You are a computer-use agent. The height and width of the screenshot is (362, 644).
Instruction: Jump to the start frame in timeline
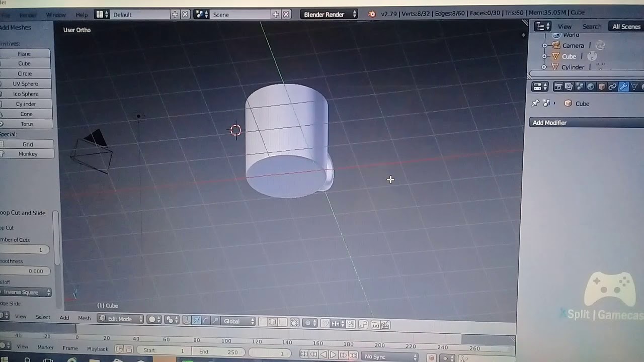304,354
